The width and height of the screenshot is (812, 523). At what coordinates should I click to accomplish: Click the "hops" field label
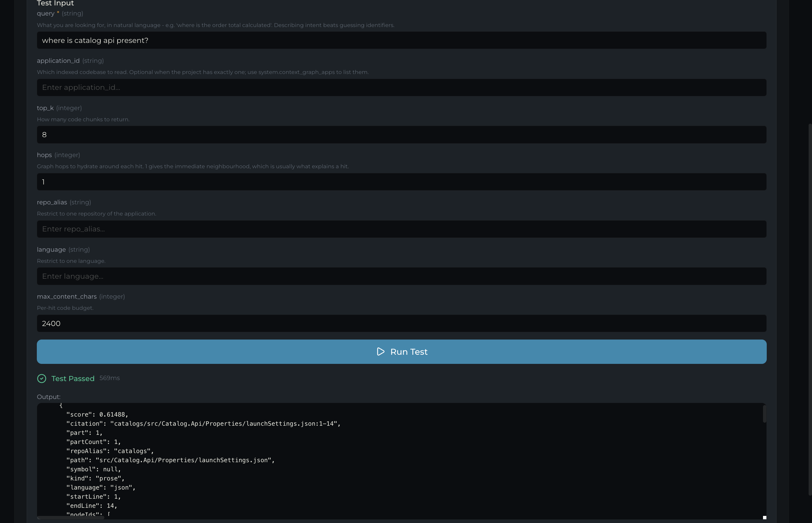tap(44, 155)
